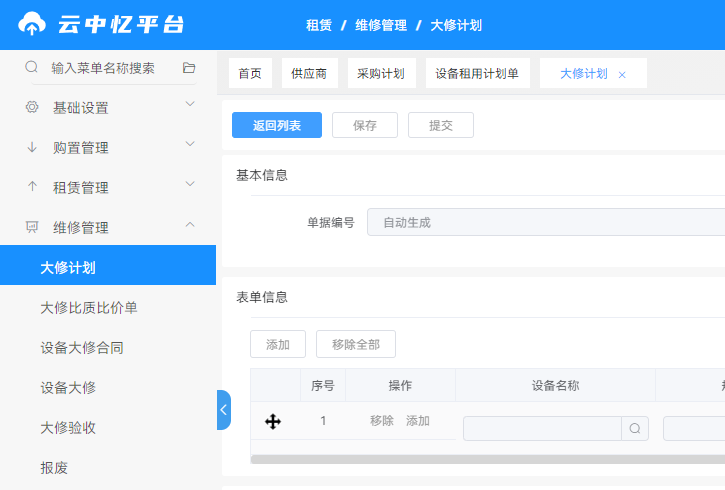Click the 基础设置 menu label
This screenshot has height=490, width=725.
(x=80, y=108)
